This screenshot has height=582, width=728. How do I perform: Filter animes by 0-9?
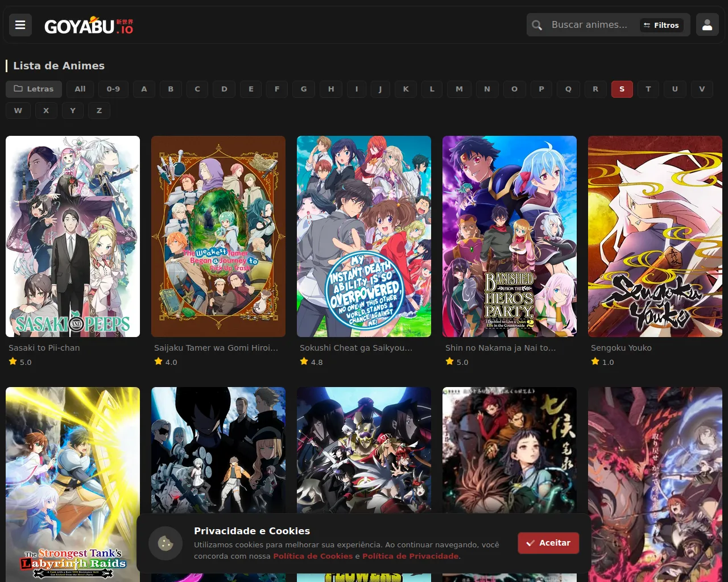(x=113, y=89)
